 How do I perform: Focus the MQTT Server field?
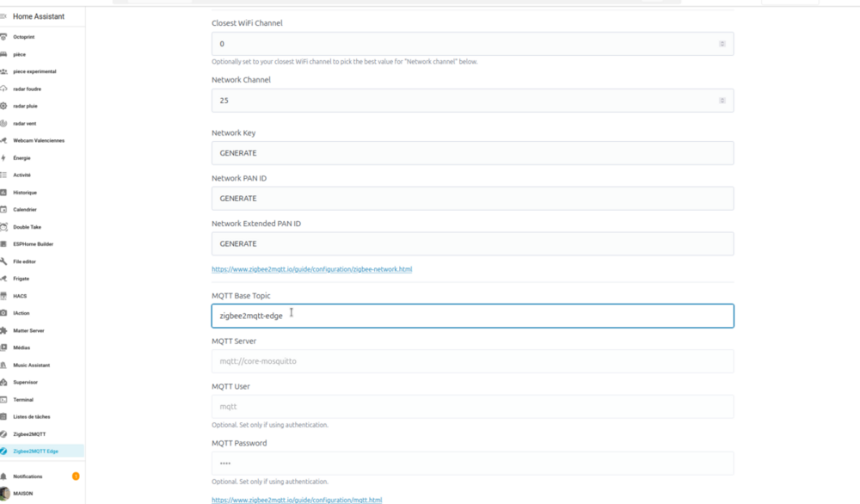tap(472, 361)
